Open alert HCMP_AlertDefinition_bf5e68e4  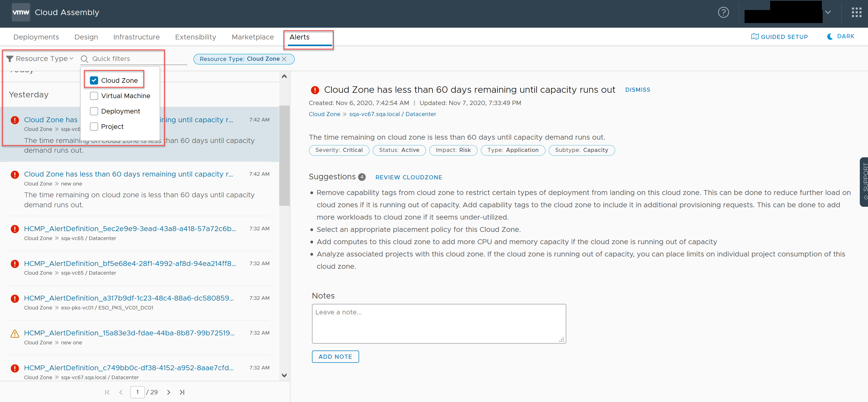coord(130,263)
